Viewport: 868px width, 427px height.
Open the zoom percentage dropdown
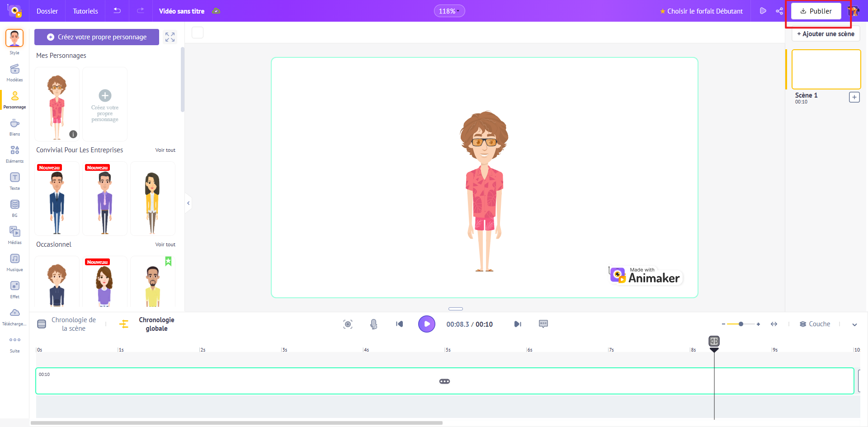pyautogui.click(x=449, y=10)
